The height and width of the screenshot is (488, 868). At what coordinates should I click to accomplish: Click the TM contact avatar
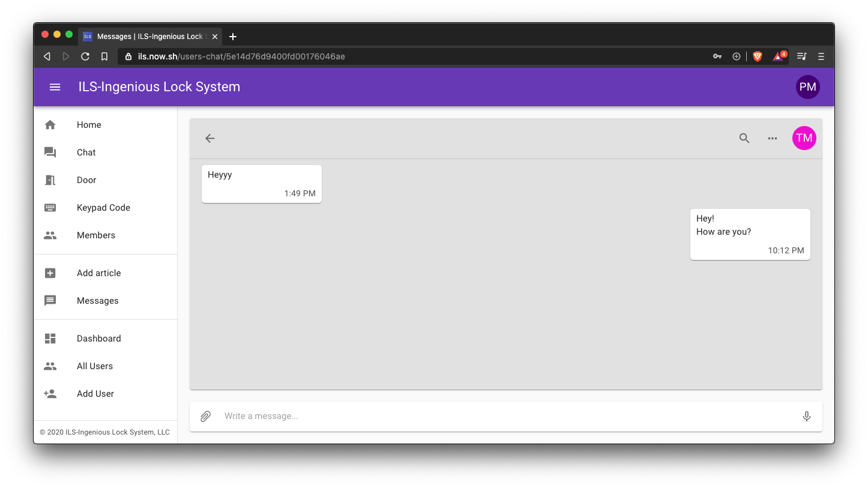804,138
